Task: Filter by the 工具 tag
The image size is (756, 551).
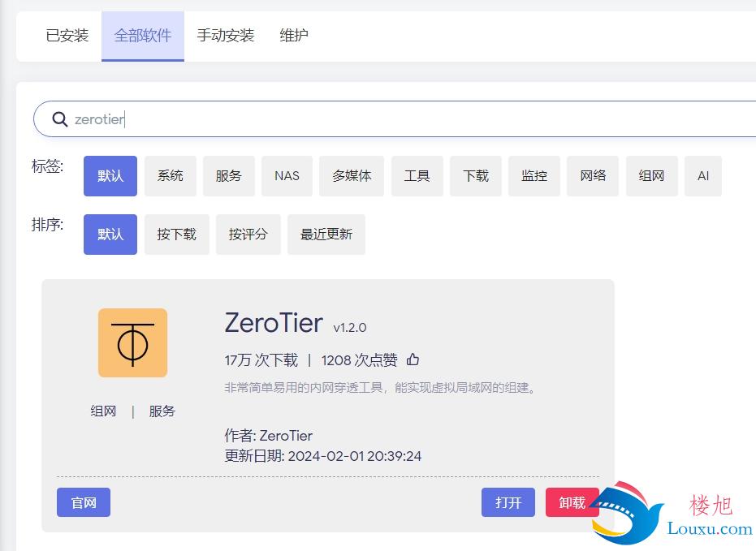Action: (417, 176)
